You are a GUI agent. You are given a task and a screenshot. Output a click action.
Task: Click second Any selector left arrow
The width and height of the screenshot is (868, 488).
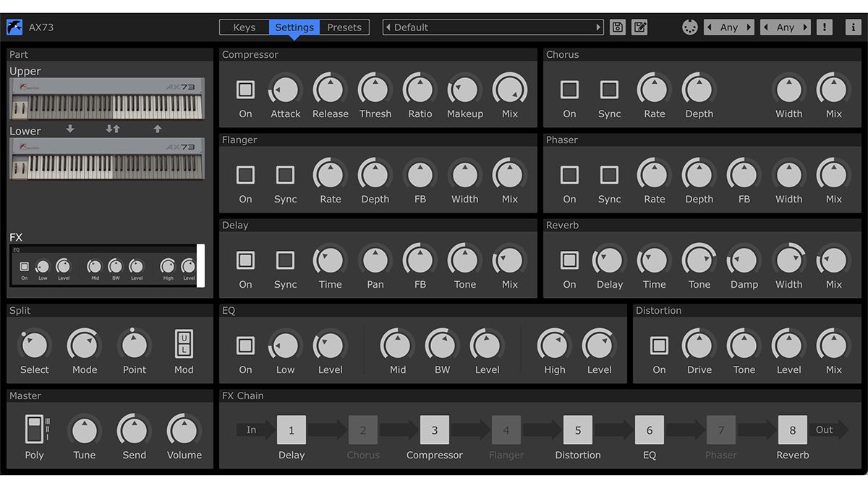(765, 27)
